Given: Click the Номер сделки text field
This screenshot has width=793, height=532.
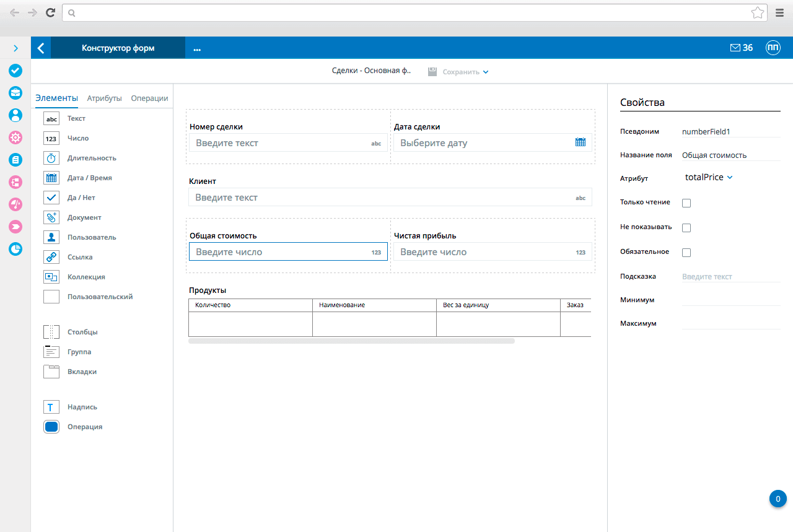Looking at the screenshot, I should click(x=288, y=143).
